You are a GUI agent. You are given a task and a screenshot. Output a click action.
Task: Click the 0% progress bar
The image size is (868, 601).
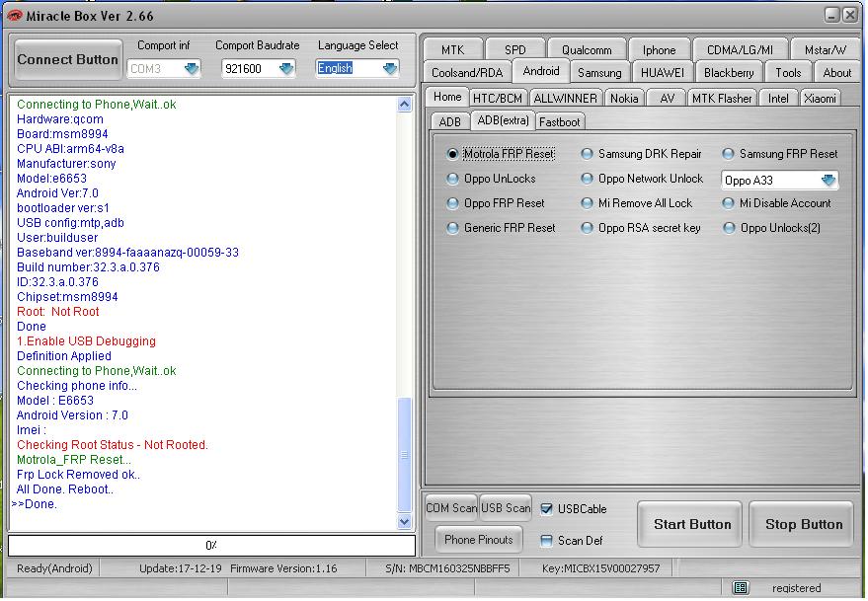pos(212,546)
